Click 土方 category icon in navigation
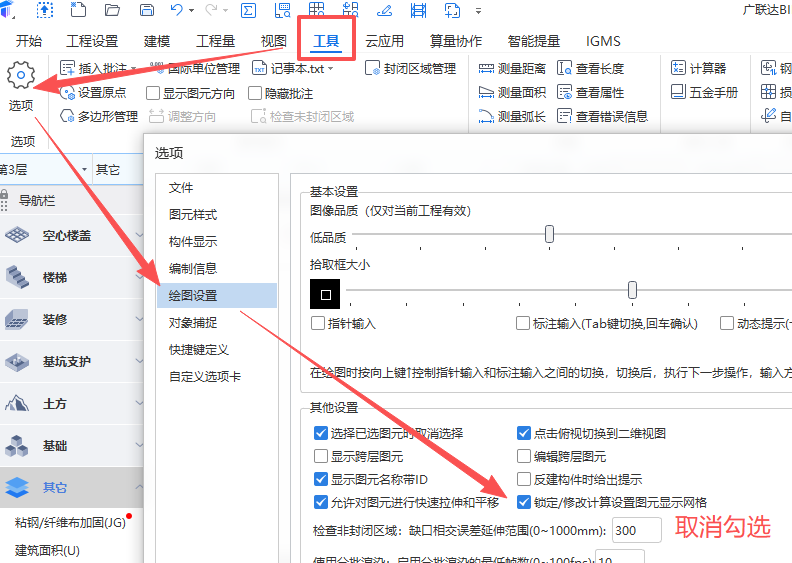Image resolution: width=792 pixels, height=563 pixels. [17, 403]
